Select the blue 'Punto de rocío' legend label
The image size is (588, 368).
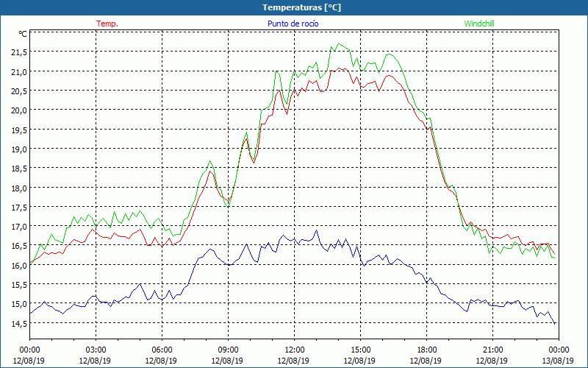click(293, 24)
